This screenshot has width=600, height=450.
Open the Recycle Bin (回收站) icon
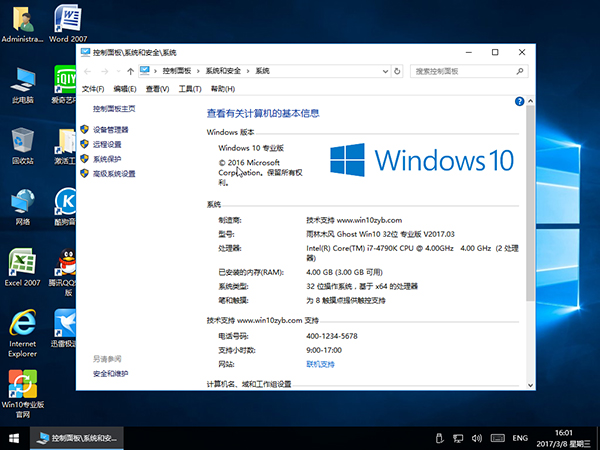22,144
